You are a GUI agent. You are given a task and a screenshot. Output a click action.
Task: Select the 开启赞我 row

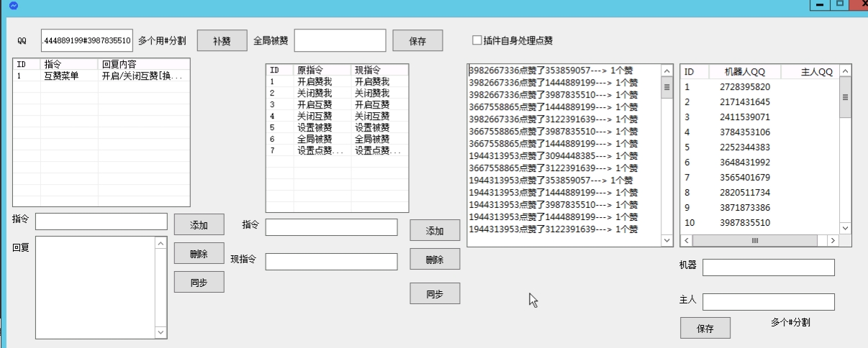[x=337, y=82]
